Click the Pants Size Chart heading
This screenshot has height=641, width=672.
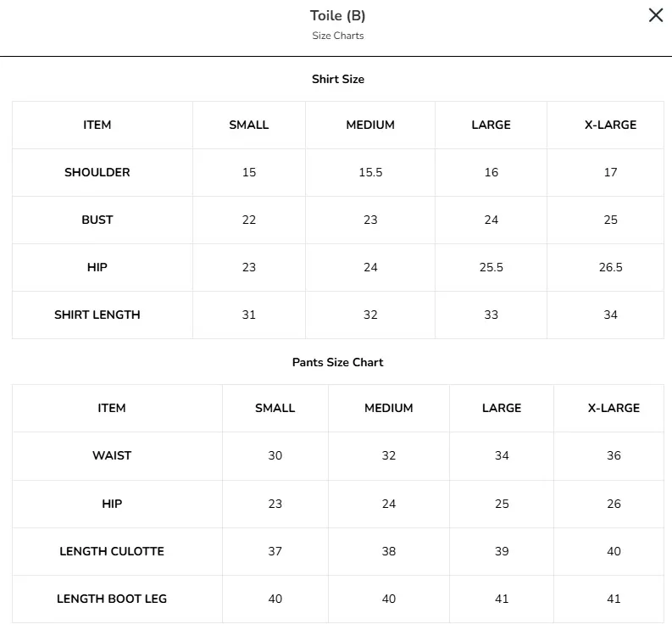[338, 362]
